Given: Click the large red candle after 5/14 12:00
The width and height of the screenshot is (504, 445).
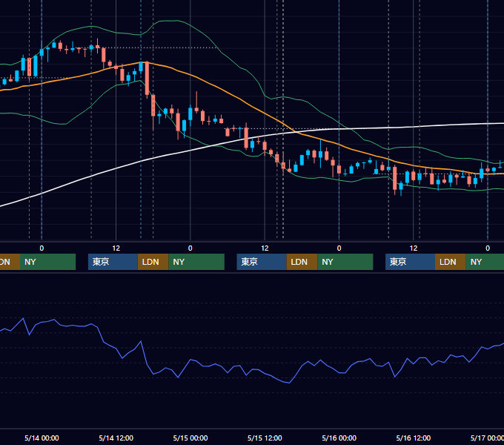Looking at the screenshot, I should (147, 79).
